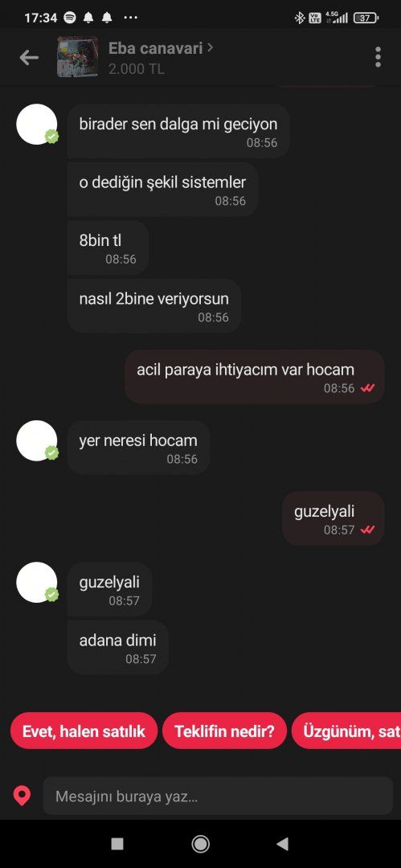
Task: Tap the Android home navigation button
Action: pyautogui.click(x=201, y=844)
